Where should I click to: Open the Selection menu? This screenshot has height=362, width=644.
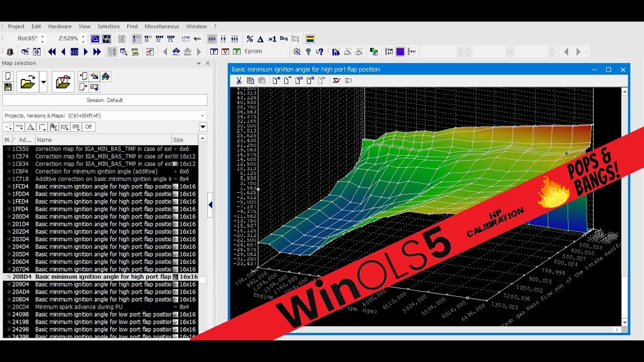tap(109, 26)
